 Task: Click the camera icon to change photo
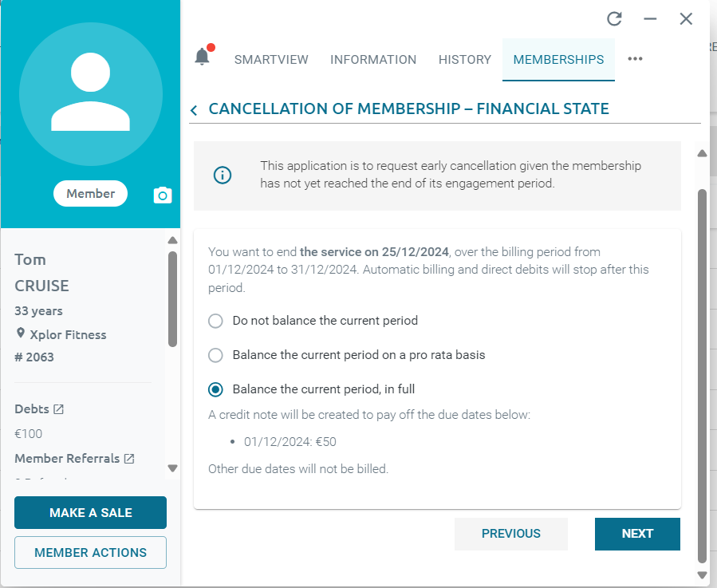point(163,195)
